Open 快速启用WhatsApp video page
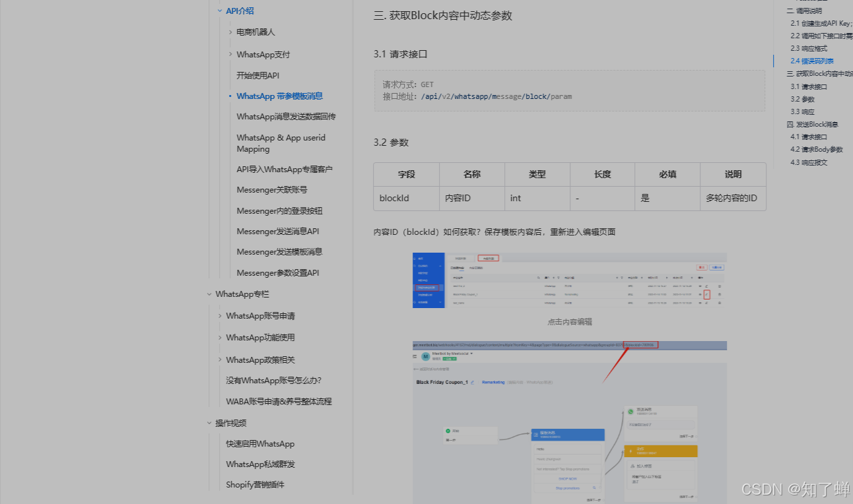 click(260, 444)
